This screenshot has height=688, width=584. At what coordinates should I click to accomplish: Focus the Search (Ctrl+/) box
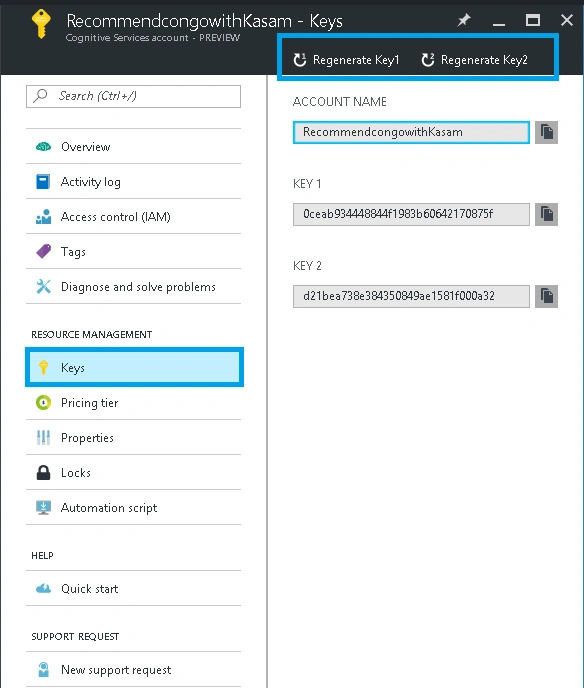(133, 96)
